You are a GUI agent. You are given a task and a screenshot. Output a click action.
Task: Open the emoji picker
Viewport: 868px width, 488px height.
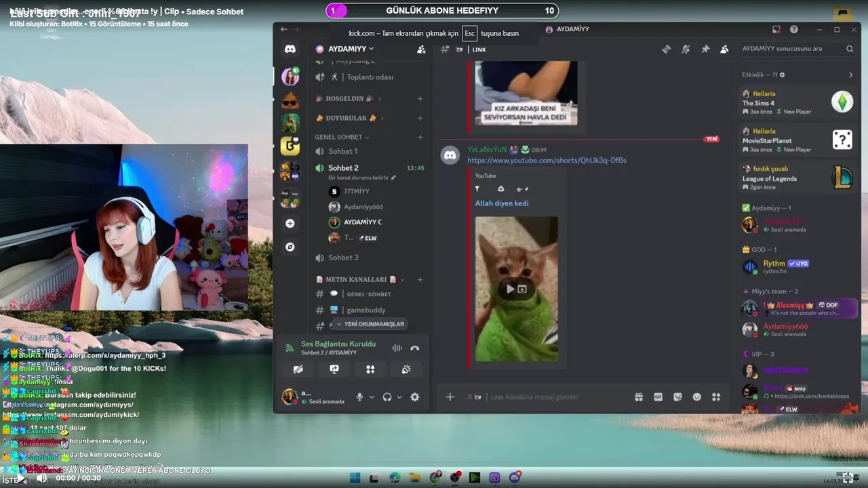tap(697, 397)
